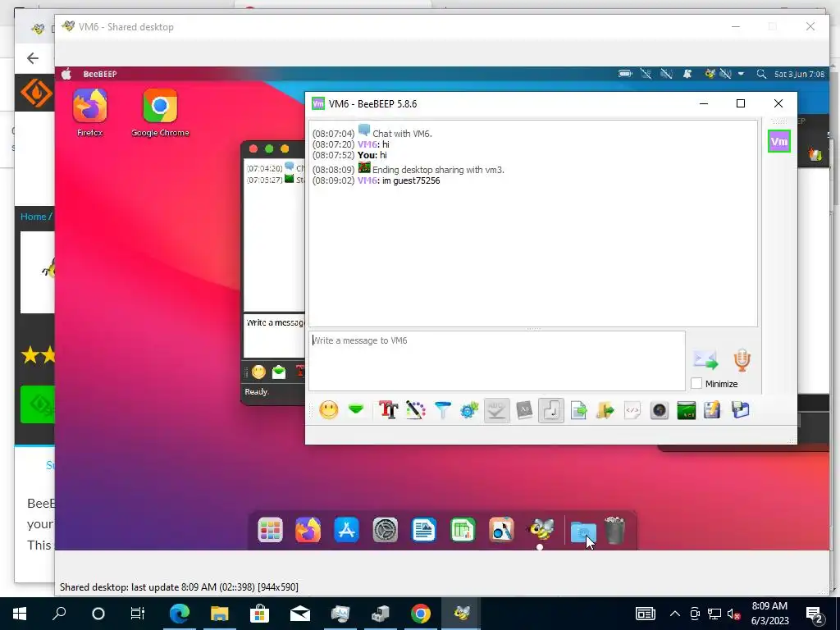Click the notepad with pencil icon

(x=713, y=410)
